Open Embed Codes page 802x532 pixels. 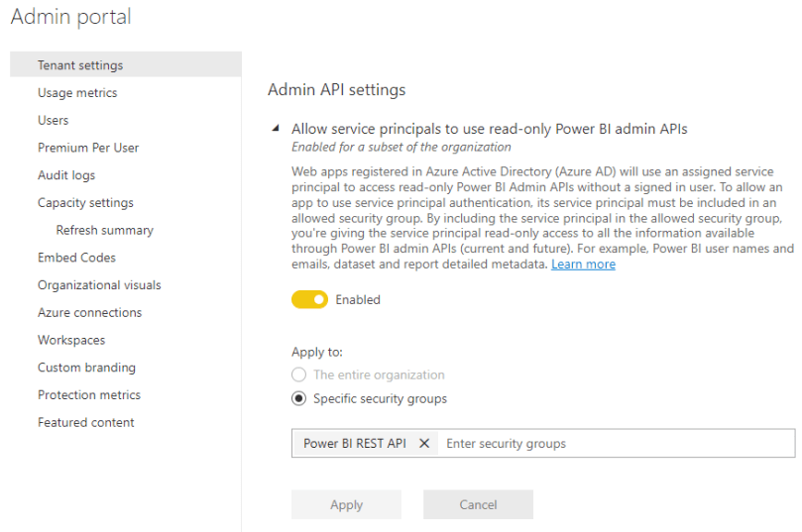76,258
